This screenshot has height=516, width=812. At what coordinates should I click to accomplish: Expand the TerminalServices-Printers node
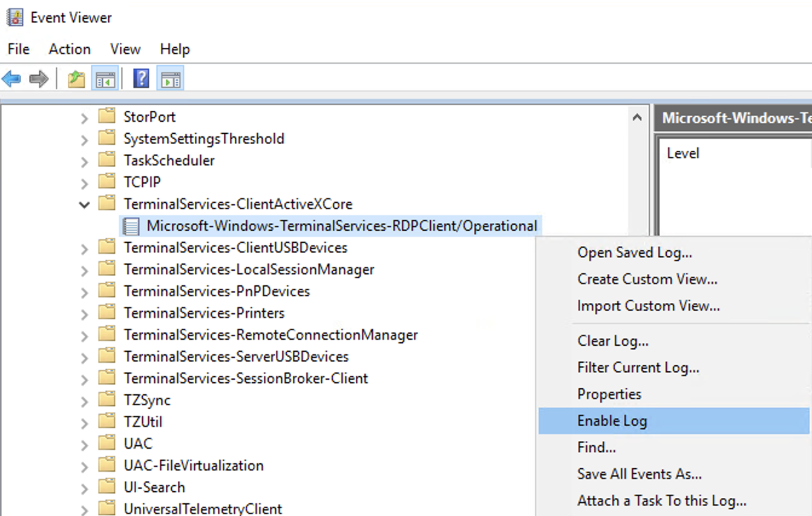[x=85, y=314]
